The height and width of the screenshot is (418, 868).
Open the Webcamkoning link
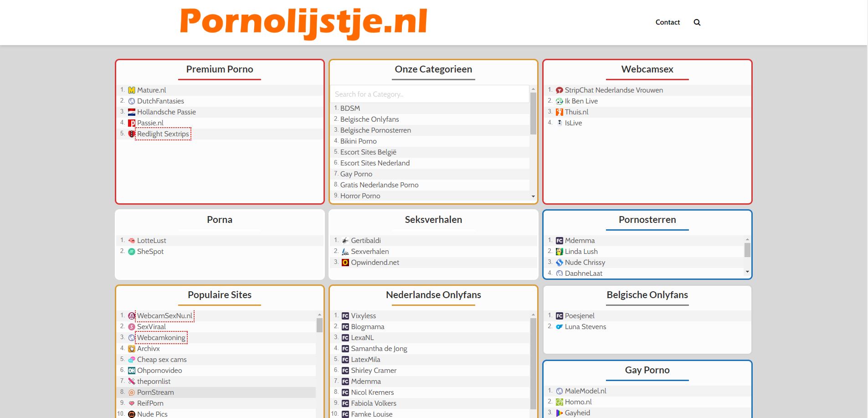[161, 338]
